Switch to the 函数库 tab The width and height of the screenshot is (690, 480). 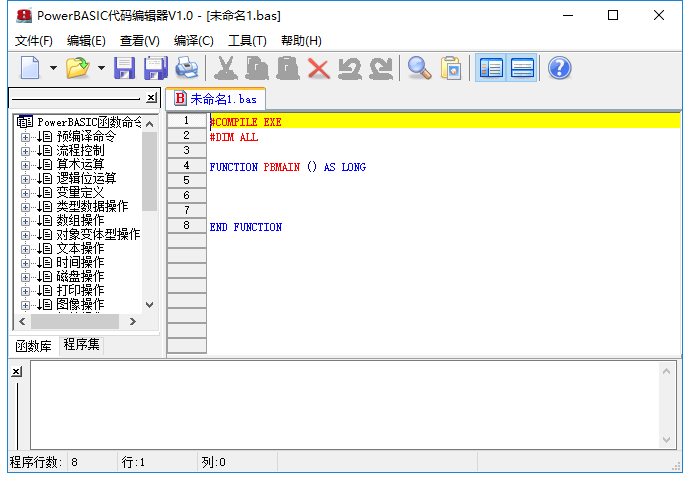pyautogui.click(x=33, y=346)
